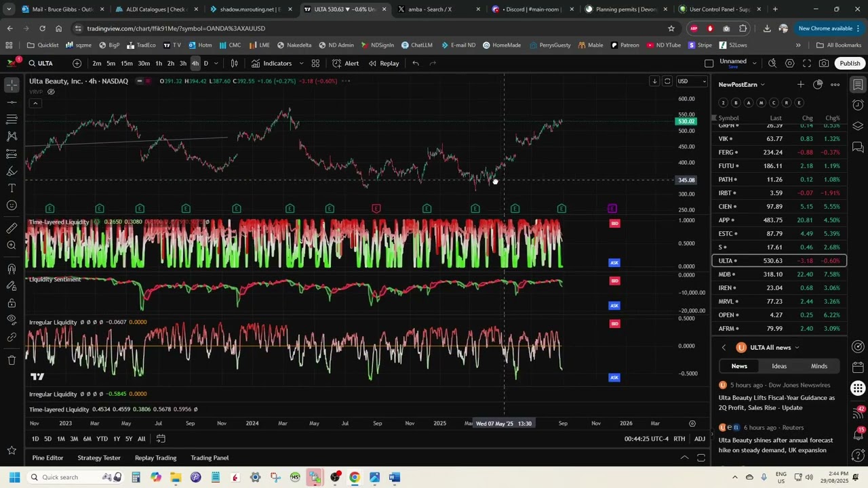Select the MDB row in watchlist
Viewport: 868px width, 488px height.
779,274
